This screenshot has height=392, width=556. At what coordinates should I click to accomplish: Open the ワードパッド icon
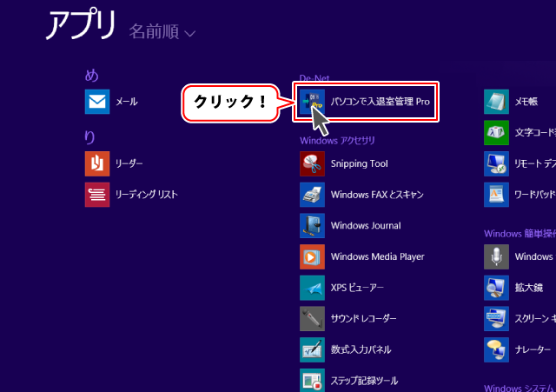click(x=496, y=195)
